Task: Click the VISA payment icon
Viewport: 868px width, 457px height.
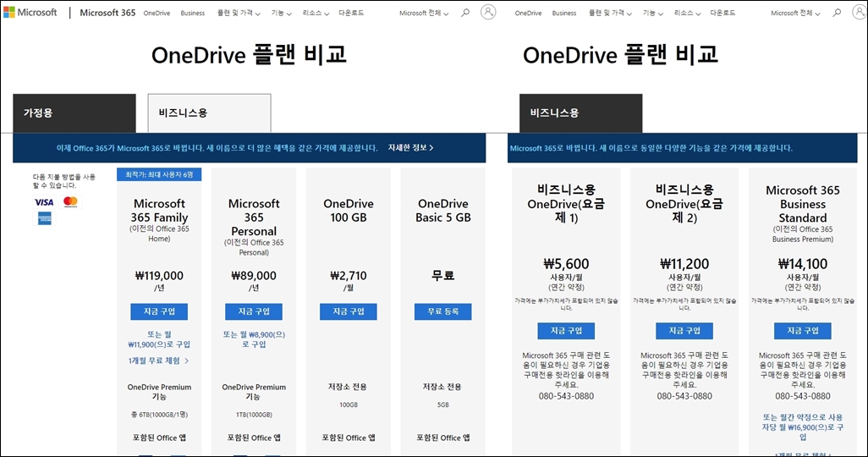Action: point(44,202)
